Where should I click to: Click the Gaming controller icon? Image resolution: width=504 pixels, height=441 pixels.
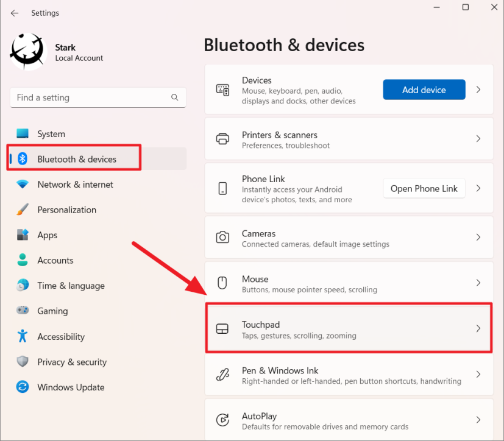coord(23,310)
